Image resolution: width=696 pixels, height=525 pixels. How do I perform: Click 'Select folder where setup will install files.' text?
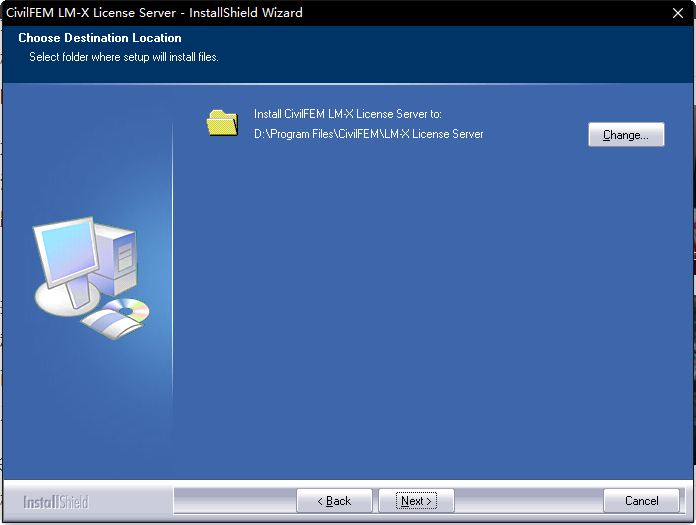point(124,57)
